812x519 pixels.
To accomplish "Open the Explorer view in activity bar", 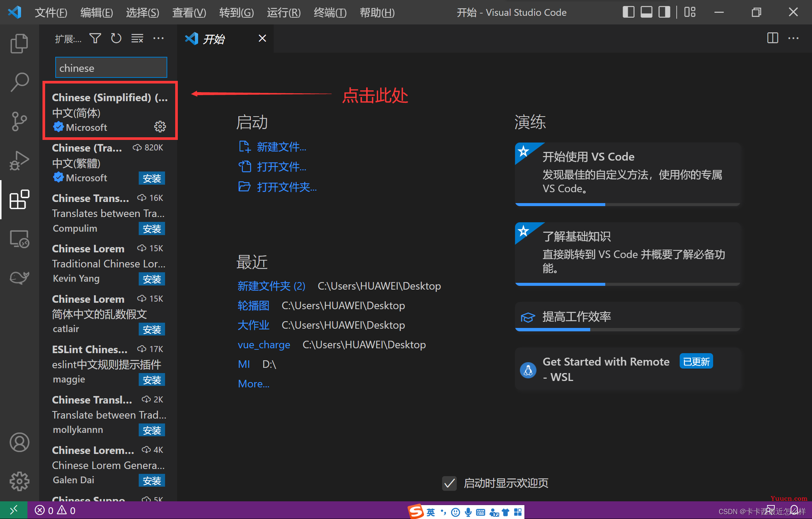I will pyautogui.click(x=19, y=43).
